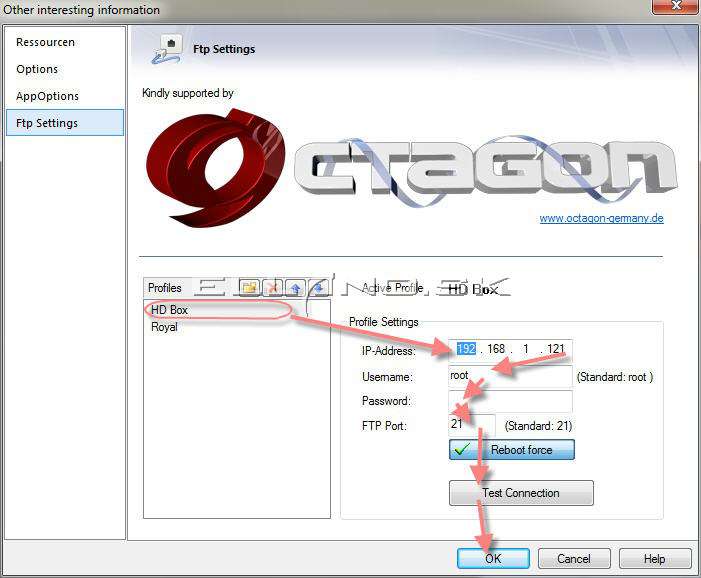Click the IP-Address octet 168
The height and width of the screenshot is (578, 701).
point(496,349)
